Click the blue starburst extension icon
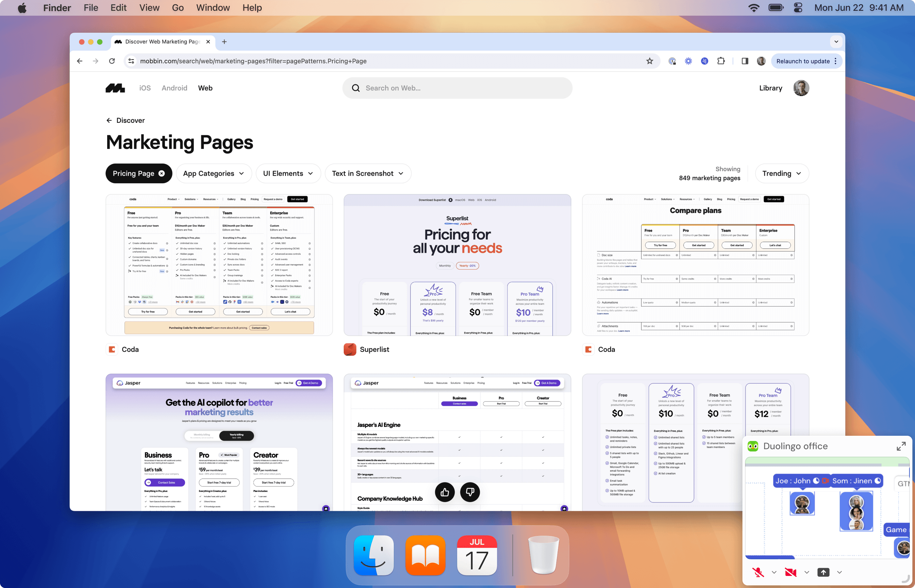Image resolution: width=915 pixels, height=588 pixels. click(688, 61)
